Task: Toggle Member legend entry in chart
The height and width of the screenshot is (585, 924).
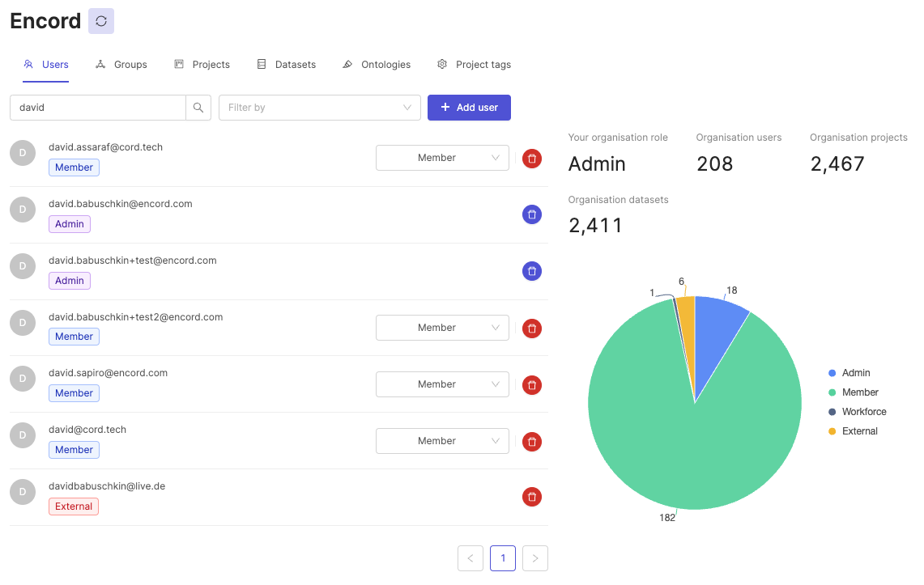Action: click(854, 392)
